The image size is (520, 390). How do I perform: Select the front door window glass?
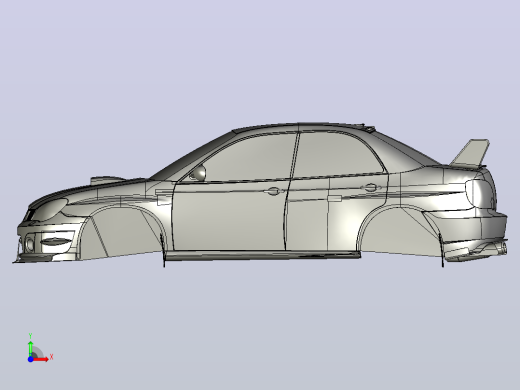coord(248,159)
